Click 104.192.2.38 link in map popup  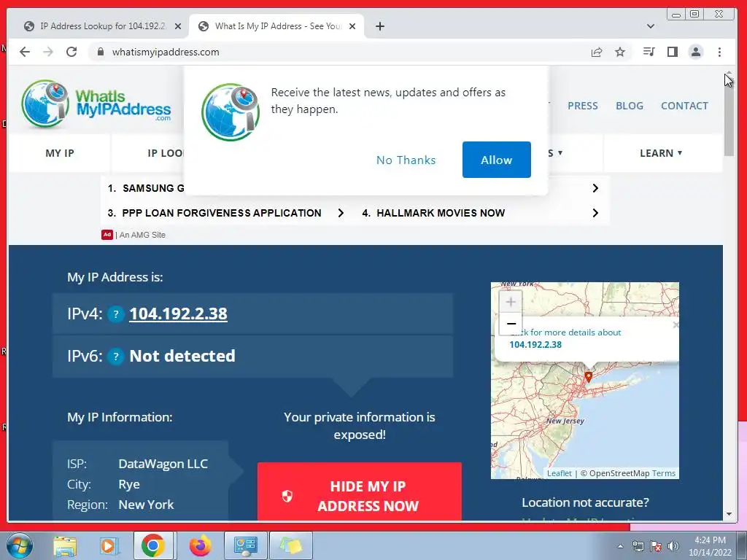(535, 345)
